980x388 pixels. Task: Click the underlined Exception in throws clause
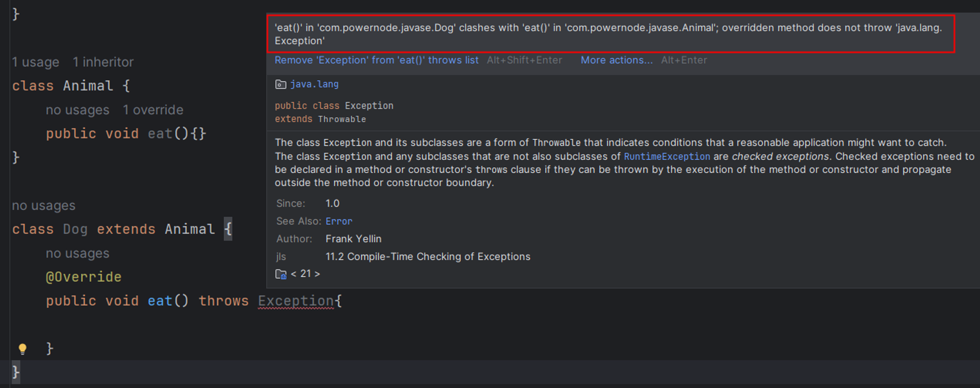(x=296, y=301)
